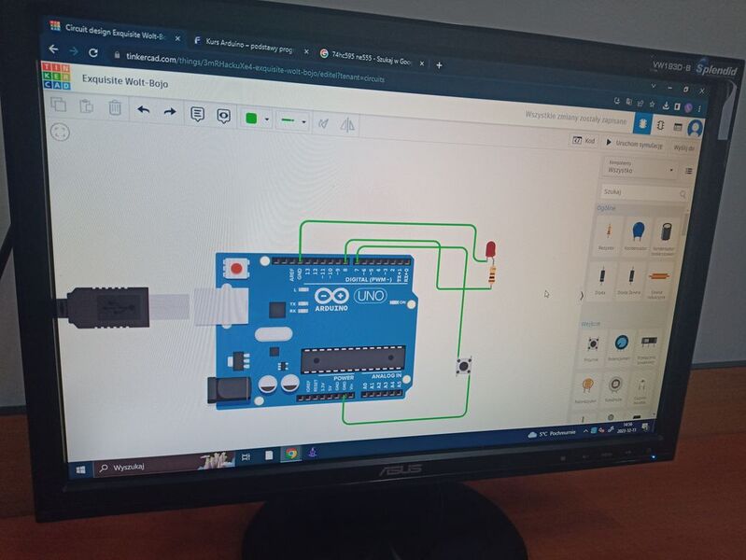Click the trash Delete icon
The image size is (746, 560).
pyautogui.click(x=115, y=107)
